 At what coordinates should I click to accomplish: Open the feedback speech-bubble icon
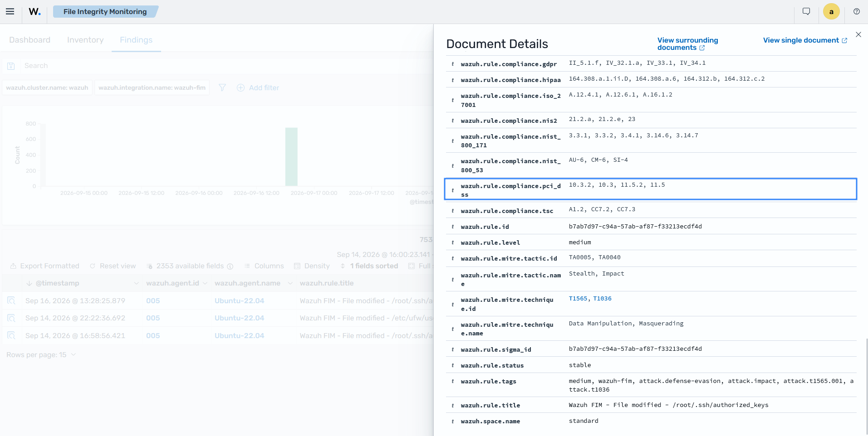[x=806, y=12]
